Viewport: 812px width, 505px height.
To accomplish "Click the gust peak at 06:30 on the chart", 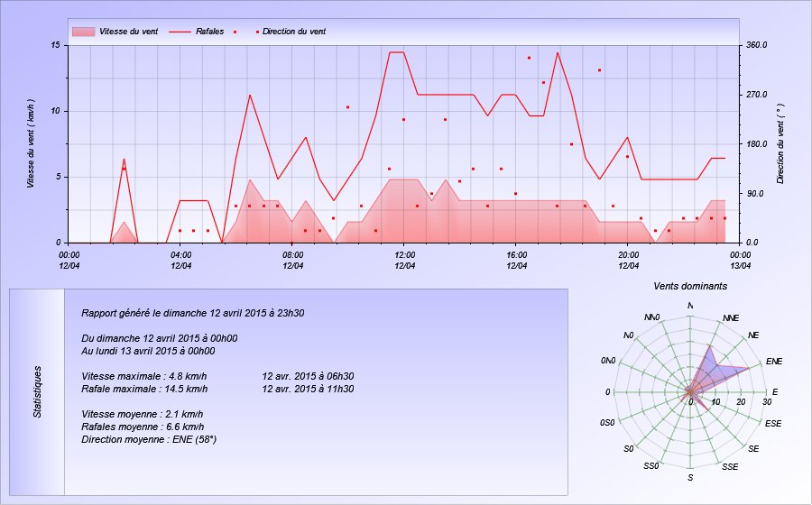I will 250,96.
